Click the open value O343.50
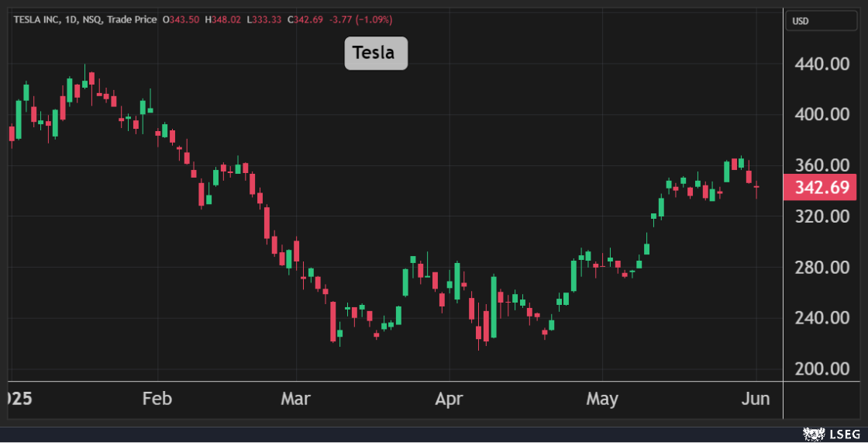Viewport: 868px width, 443px height. pyautogui.click(x=181, y=19)
